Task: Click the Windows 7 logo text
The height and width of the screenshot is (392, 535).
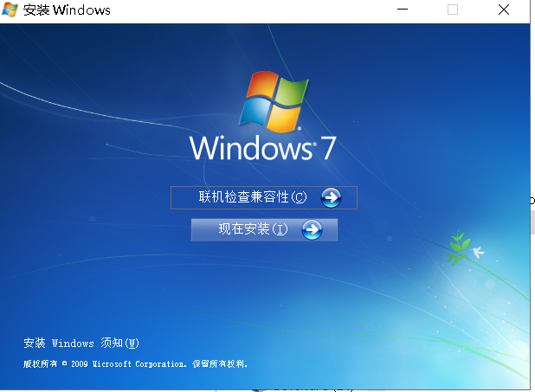Action: [x=263, y=148]
